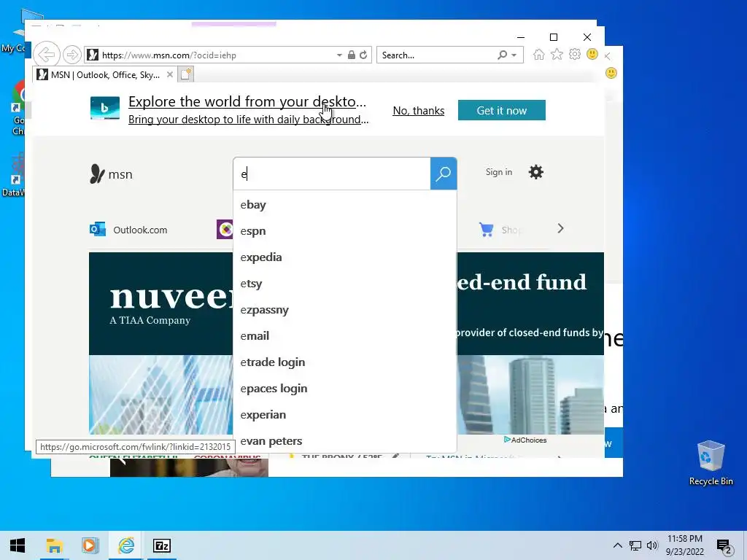The image size is (747, 560).
Task: Click the Internet Explorer taskbar icon
Action: tap(125, 545)
